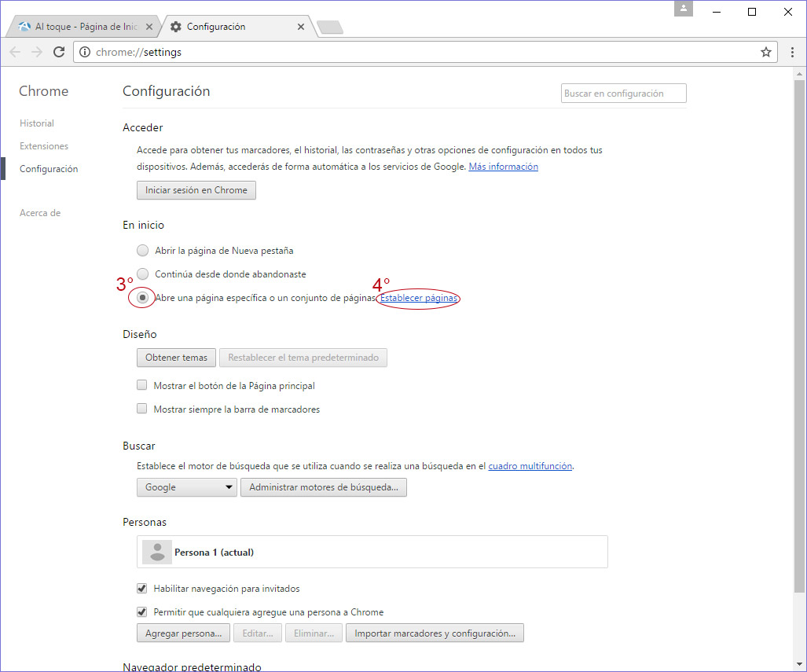Click 'Restablecer el tema predeterminado' button

tap(303, 358)
